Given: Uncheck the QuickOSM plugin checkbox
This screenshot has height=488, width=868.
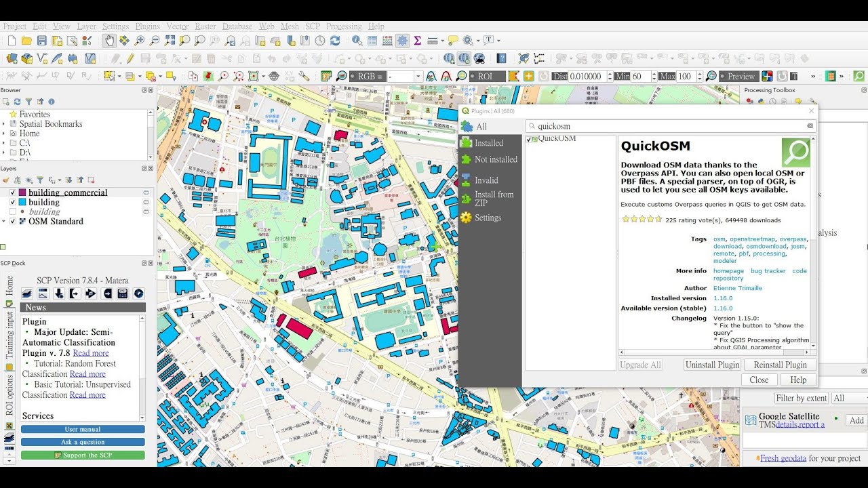Looking at the screenshot, I should coord(529,139).
